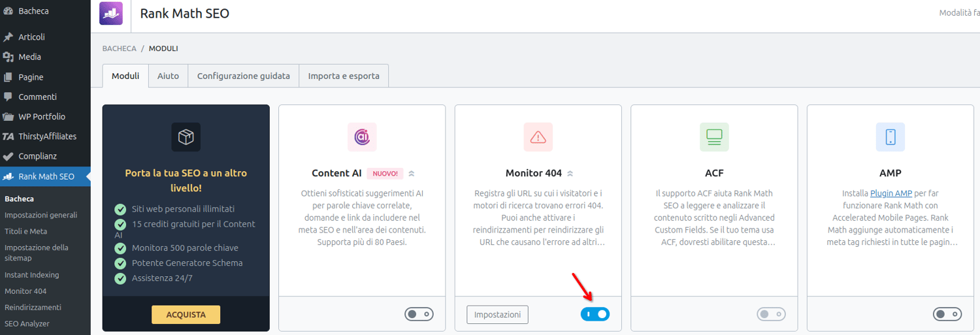Click the ACF module monitor icon

pos(714,136)
